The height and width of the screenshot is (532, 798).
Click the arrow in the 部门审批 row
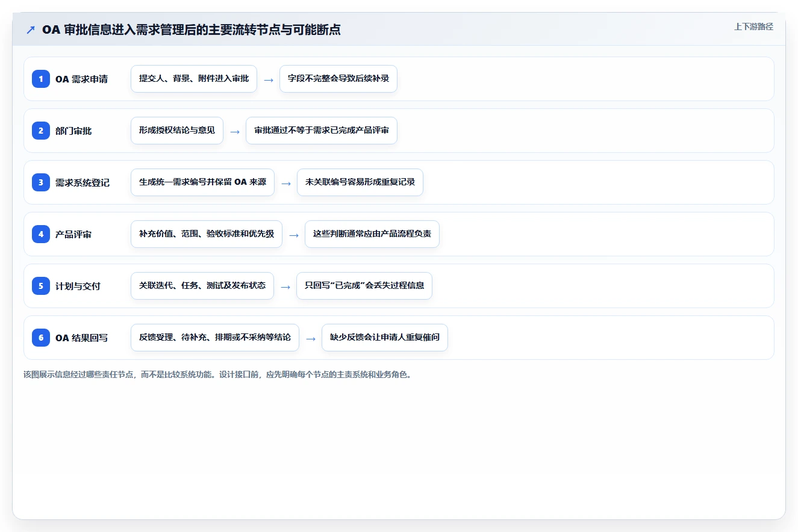click(x=235, y=131)
